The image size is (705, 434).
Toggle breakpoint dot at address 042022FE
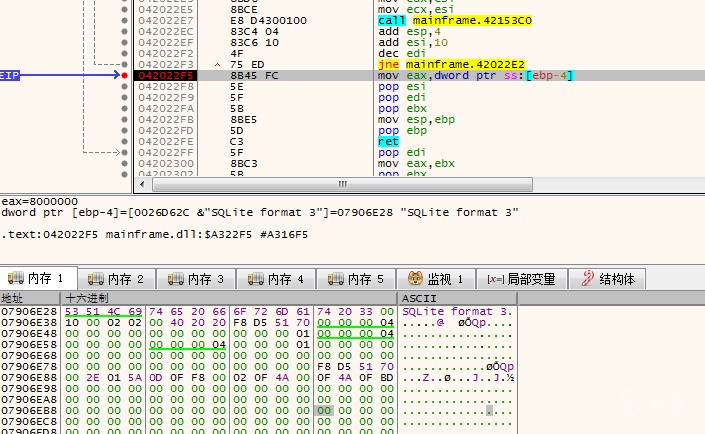coord(125,142)
